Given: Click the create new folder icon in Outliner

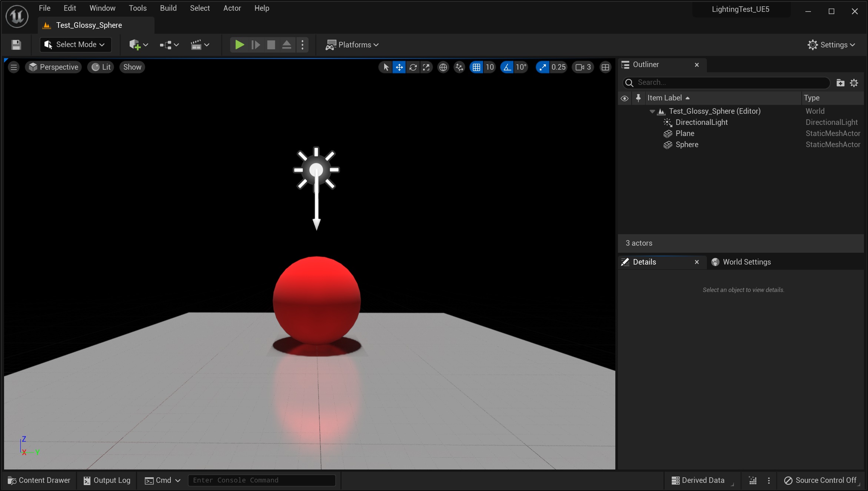Looking at the screenshot, I should (840, 83).
